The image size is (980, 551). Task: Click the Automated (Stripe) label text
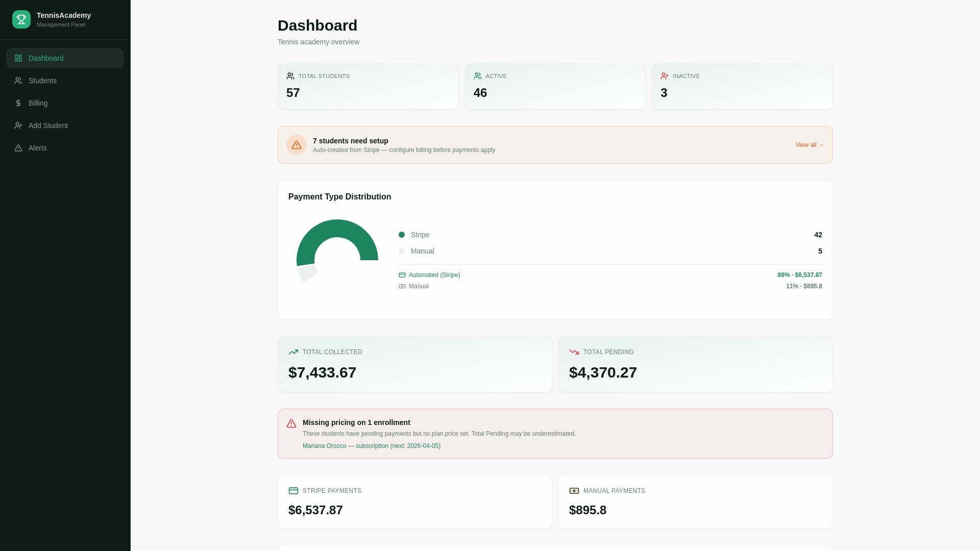click(x=434, y=275)
